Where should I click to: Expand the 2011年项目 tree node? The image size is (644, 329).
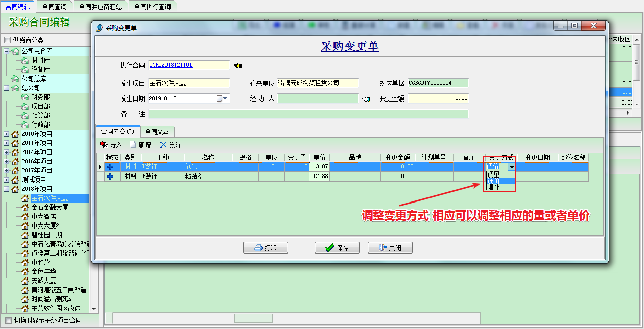pos(7,143)
